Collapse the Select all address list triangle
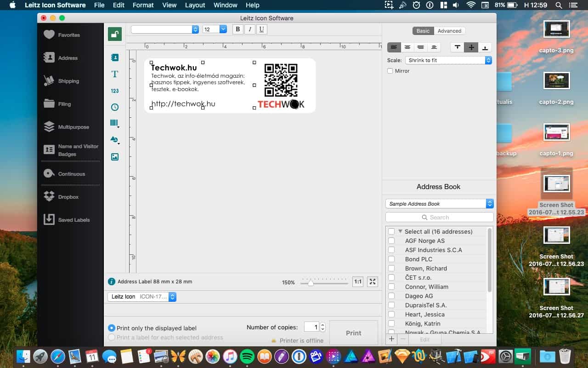 point(400,231)
